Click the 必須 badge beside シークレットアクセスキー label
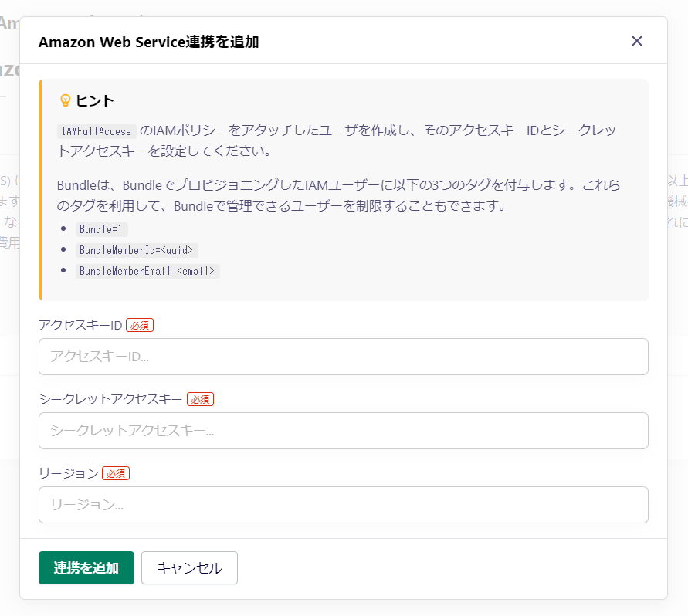The image size is (688, 616). tap(200, 399)
